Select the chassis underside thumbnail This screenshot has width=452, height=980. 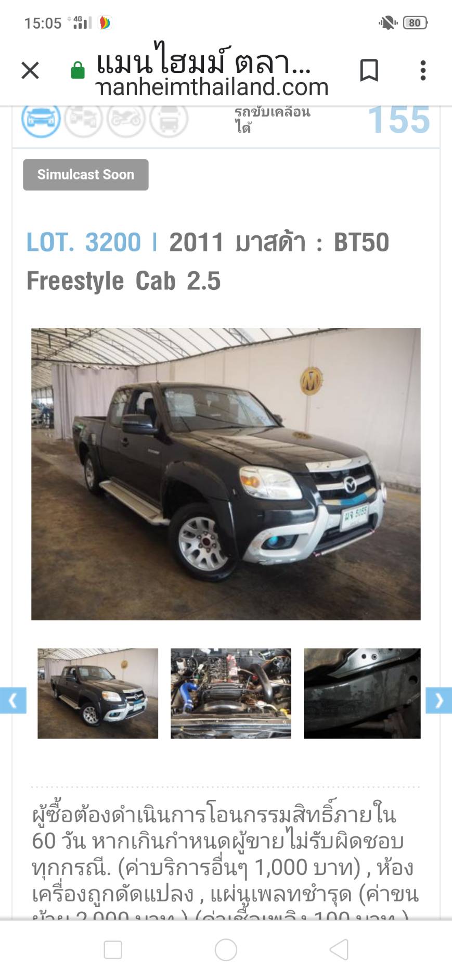362,693
